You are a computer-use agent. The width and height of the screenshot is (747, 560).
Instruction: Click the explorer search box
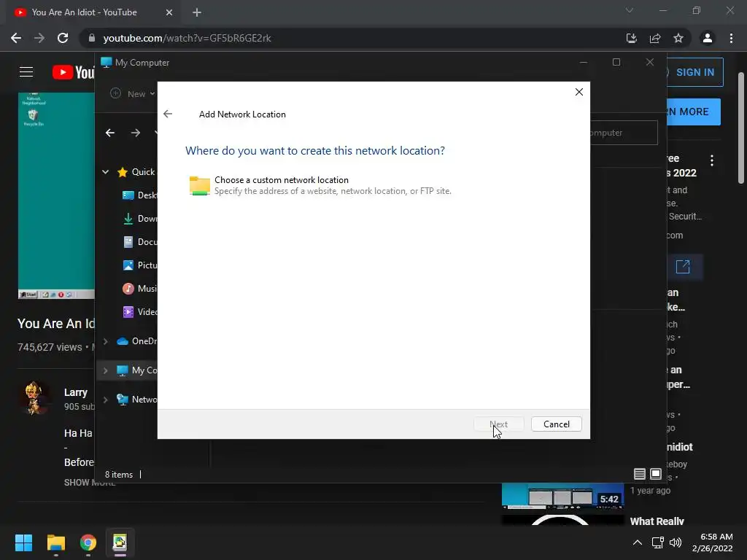tap(624, 133)
